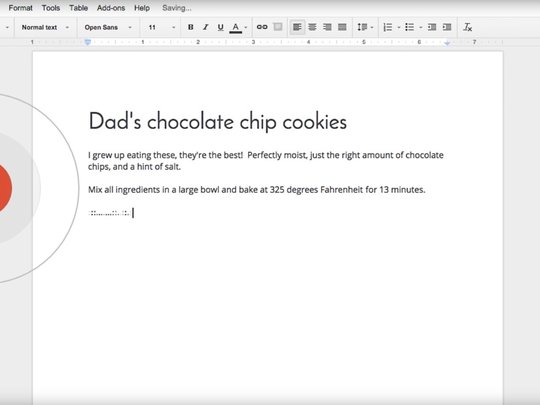Open the Help menu
The width and height of the screenshot is (540, 405).
point(142,8)
